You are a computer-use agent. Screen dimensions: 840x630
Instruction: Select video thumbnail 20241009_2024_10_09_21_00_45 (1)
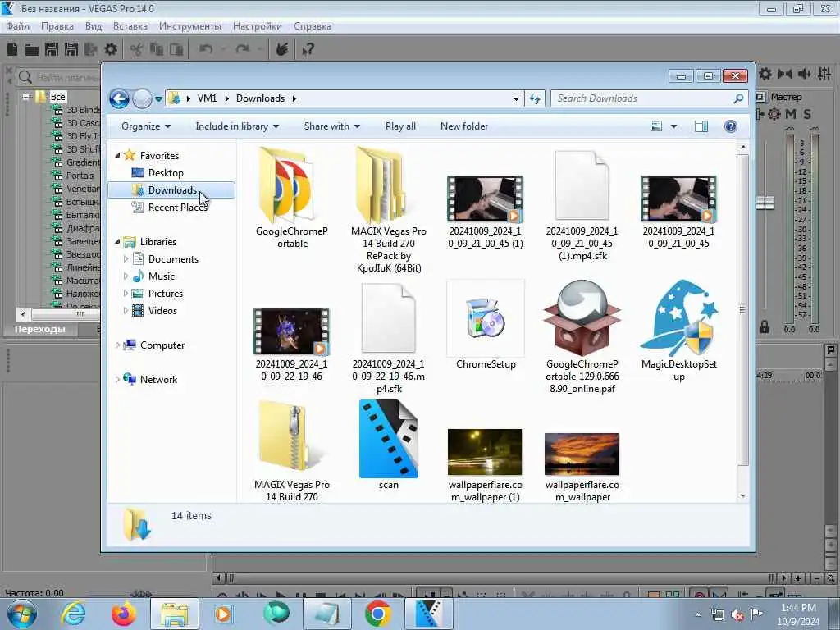tap(486, 212)
